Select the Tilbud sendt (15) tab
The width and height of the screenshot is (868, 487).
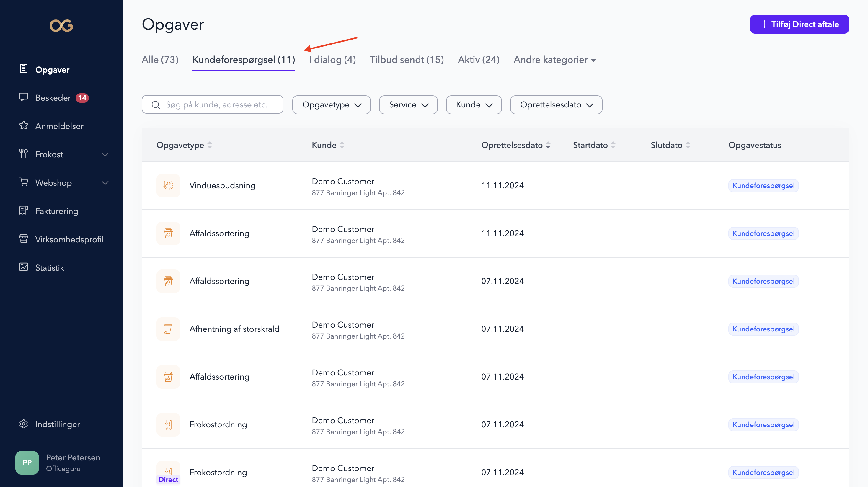pos(406,60)
